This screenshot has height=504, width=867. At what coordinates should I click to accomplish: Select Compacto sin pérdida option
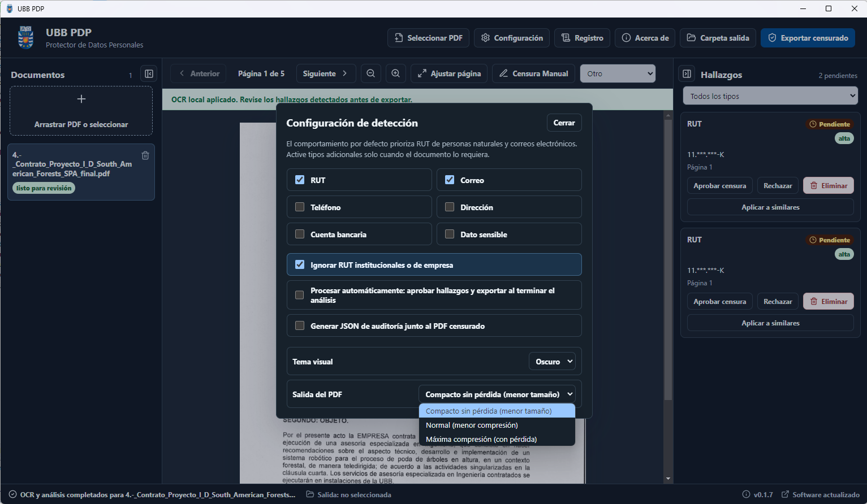coord(497,411)
